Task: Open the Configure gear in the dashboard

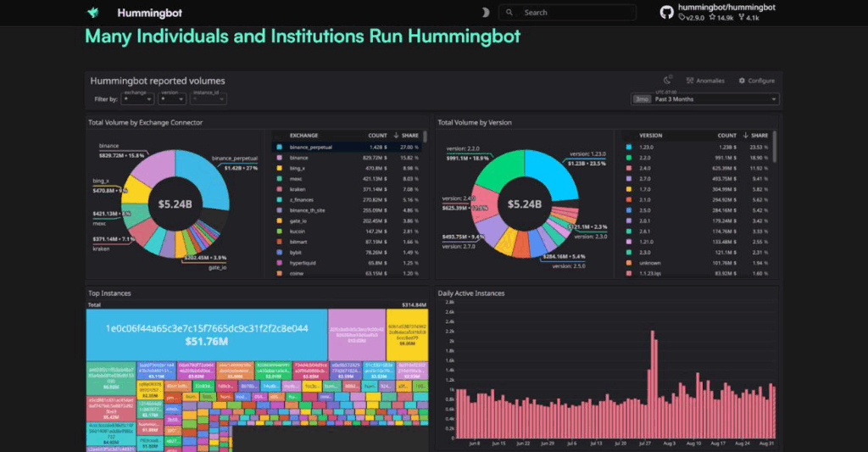Action: (x=743, y=81)
